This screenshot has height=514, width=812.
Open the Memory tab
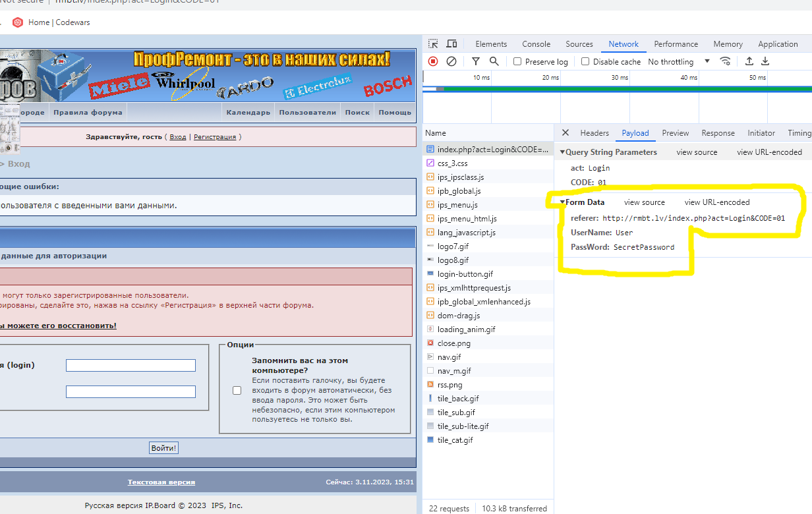[x=728, y=44]
